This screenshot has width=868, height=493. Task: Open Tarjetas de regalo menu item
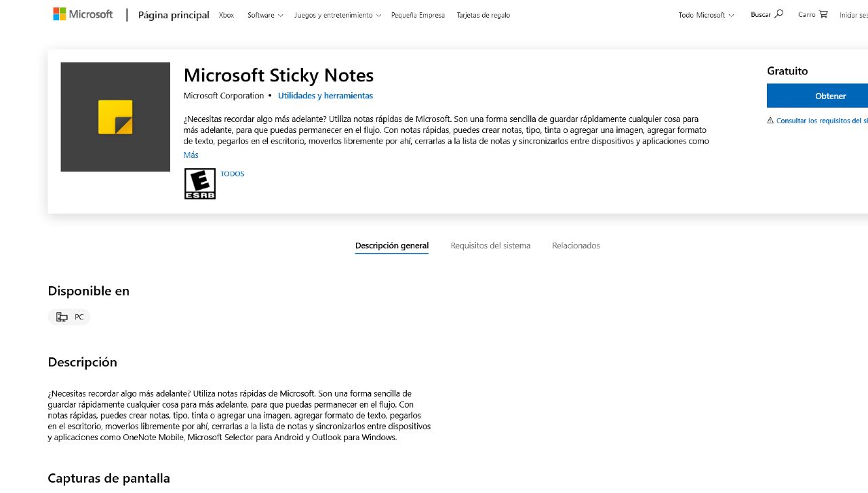(484, 15)
